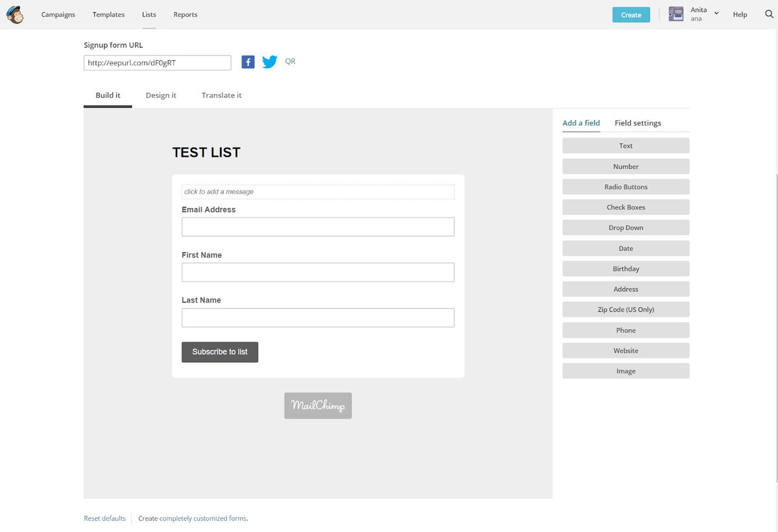Click the MailChimp monkey logo
The width and height of the screenshot is (778, 532).
(14, 14)
